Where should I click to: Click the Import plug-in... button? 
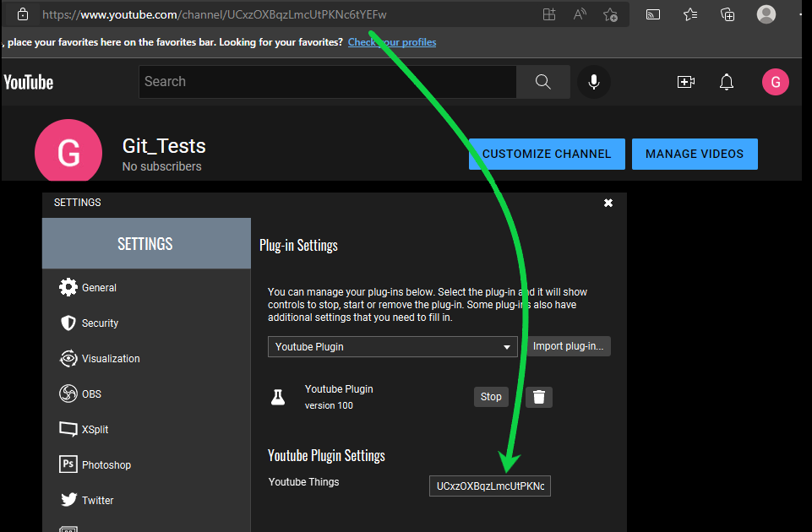click(569, 346)
